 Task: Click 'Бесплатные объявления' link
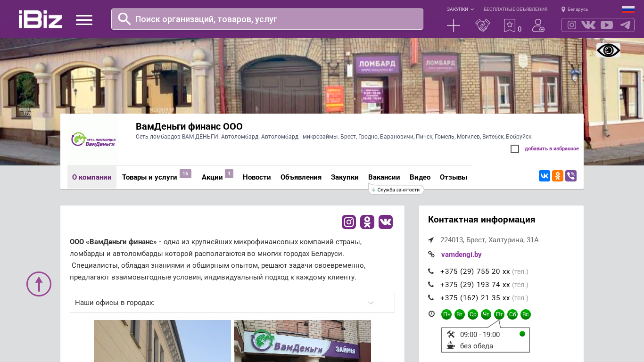515,9
